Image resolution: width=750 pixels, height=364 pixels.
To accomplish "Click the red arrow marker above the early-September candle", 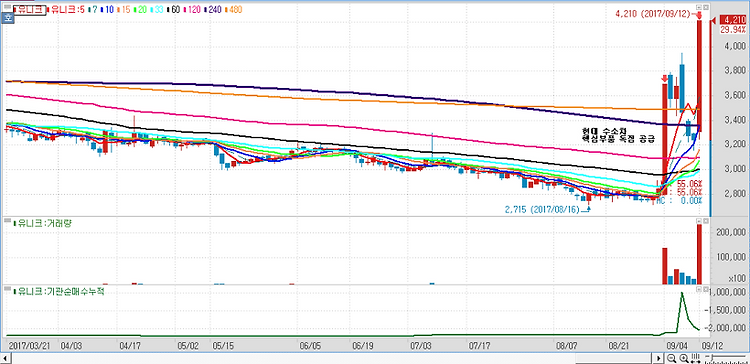I will pyautogui.click(x=664, y=78).
